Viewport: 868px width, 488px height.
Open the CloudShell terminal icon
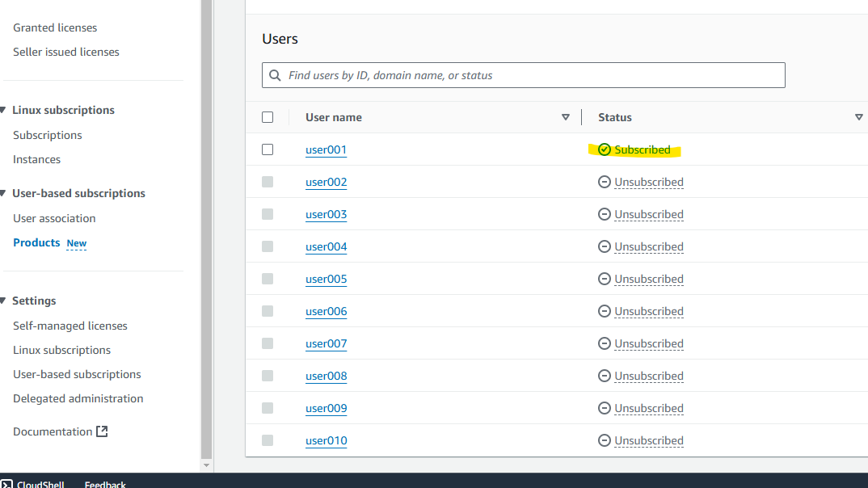coord(6,484)
